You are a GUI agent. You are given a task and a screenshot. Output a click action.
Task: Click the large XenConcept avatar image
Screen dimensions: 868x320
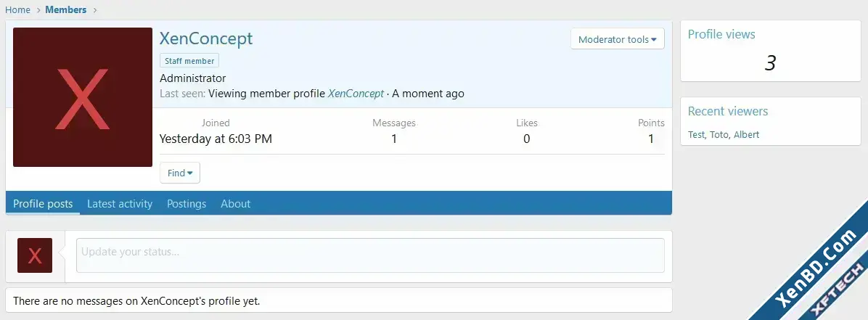pos(83,97)
